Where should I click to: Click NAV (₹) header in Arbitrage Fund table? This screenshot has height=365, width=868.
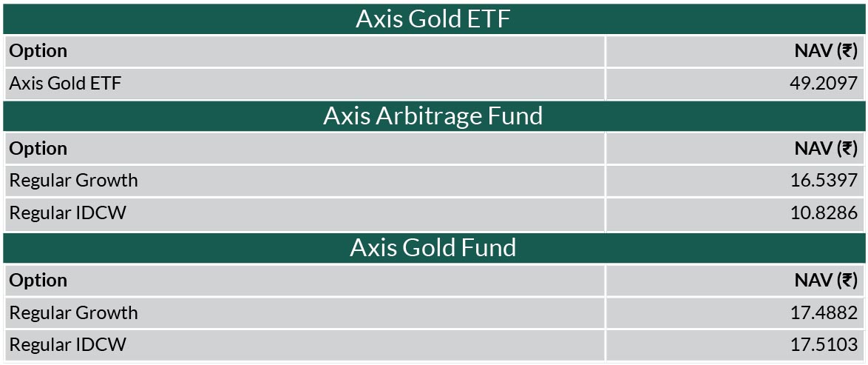tap(826, 149)
